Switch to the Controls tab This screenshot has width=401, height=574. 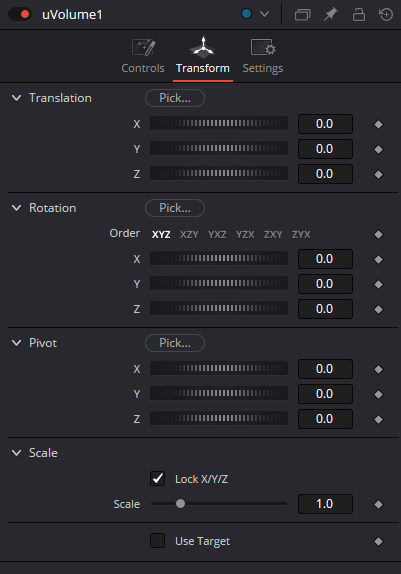[143, 56]
